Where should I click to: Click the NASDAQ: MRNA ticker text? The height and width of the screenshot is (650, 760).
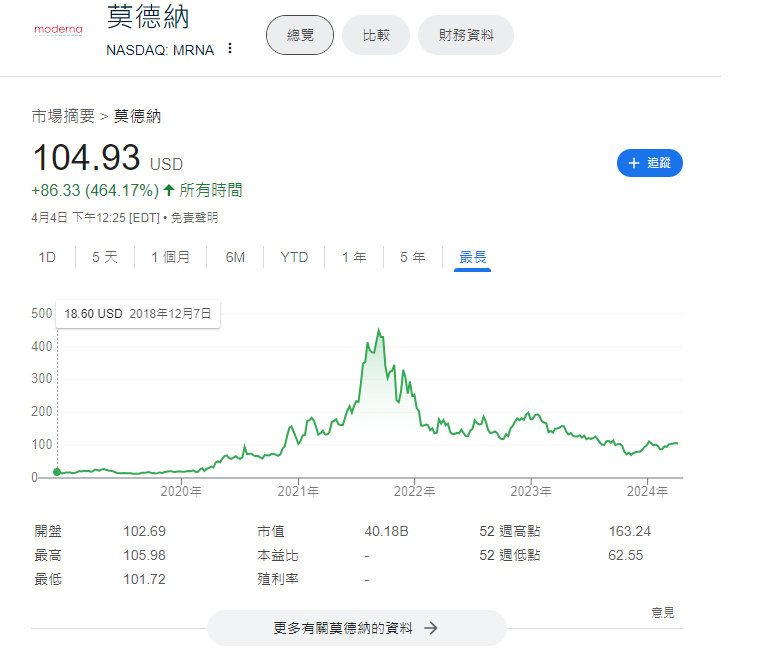(x=160, y=50)
